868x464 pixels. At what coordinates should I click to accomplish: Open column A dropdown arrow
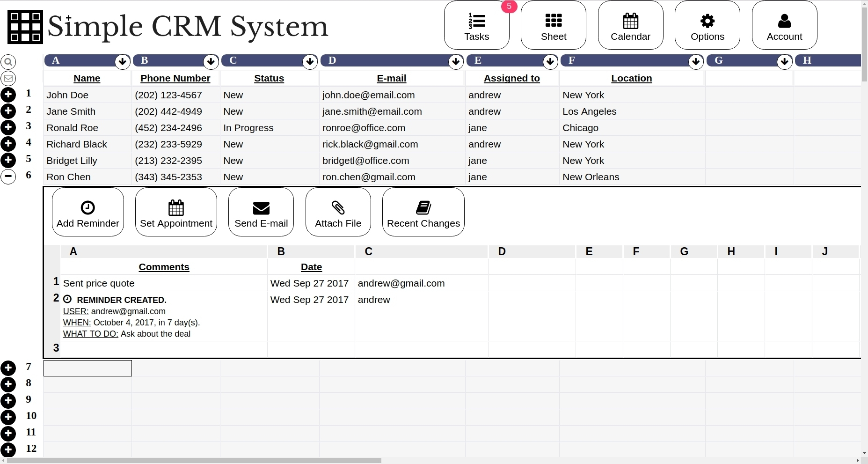(x=123, y=61)
